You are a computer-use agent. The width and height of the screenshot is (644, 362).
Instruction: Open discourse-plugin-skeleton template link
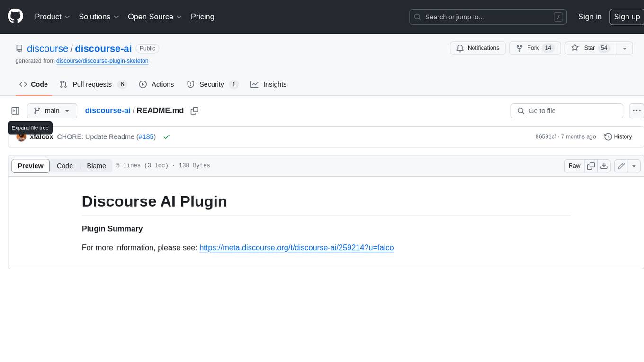102,61
